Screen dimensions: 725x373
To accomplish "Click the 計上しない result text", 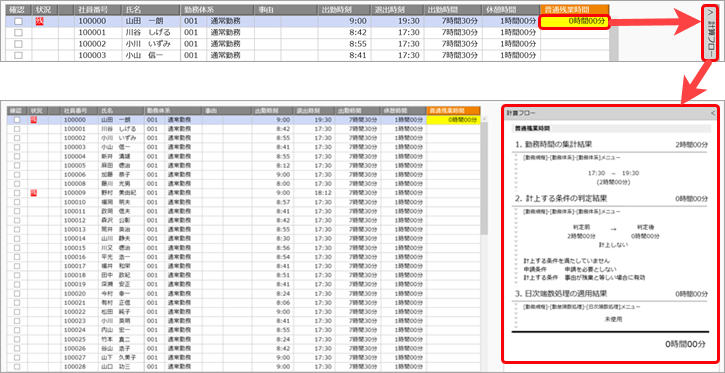I will 613,245.
